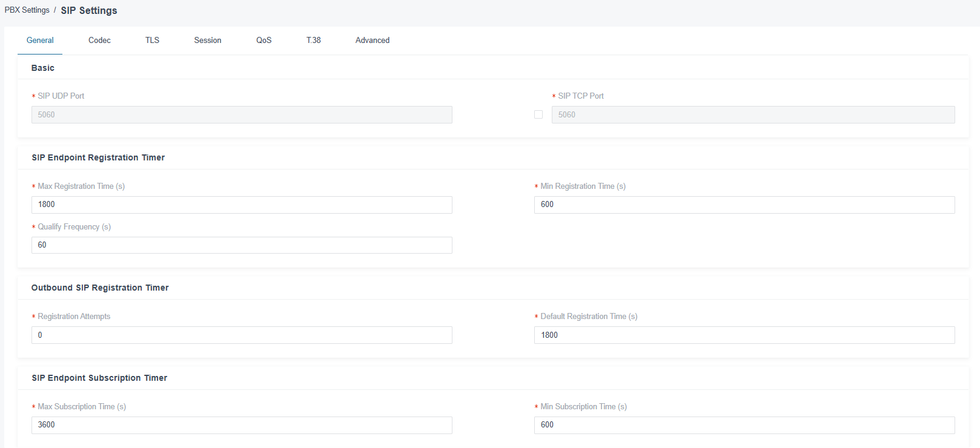980x448 pixels.
Task: Open the TLS tab
Action: (152, 40)
